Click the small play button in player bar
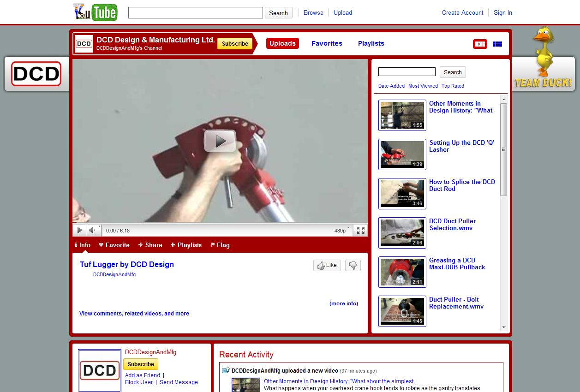The width and height of the screenshot is (580, 392). 79,230
